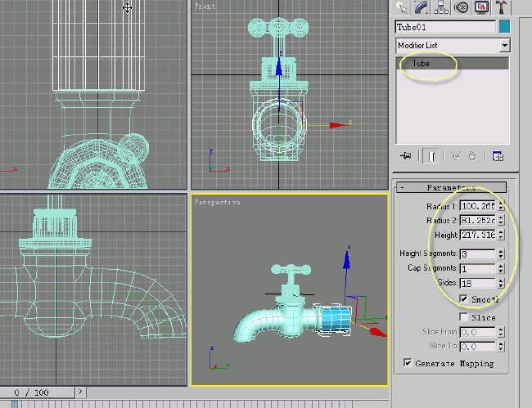Adjust the Sides spinner arrows
Screen dimensions: 532x408
[x=501, y=283]
